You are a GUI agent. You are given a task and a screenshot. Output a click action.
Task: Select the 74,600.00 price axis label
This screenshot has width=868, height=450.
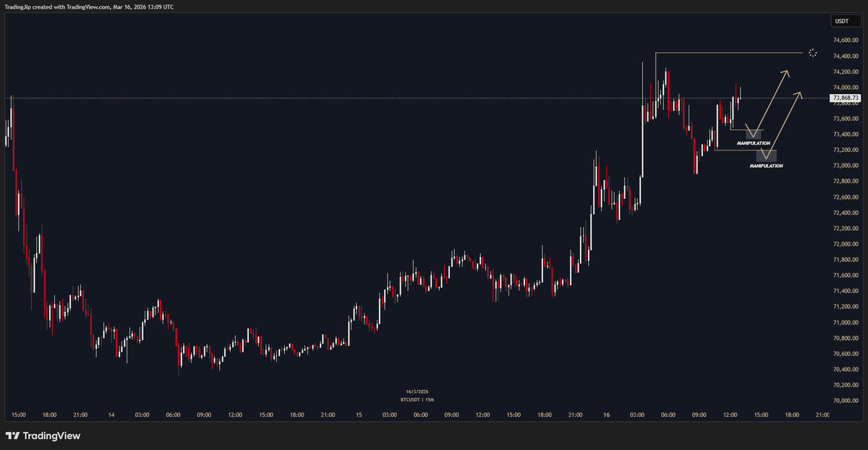coord(846,41)
